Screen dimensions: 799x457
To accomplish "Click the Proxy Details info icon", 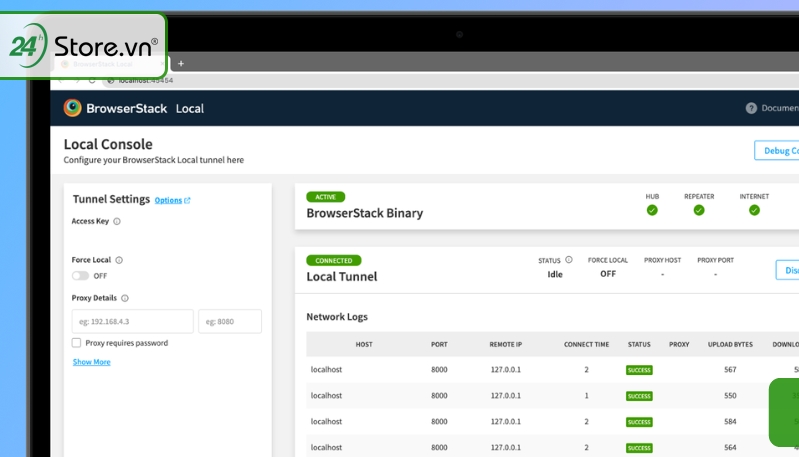I will coord(125,298).
